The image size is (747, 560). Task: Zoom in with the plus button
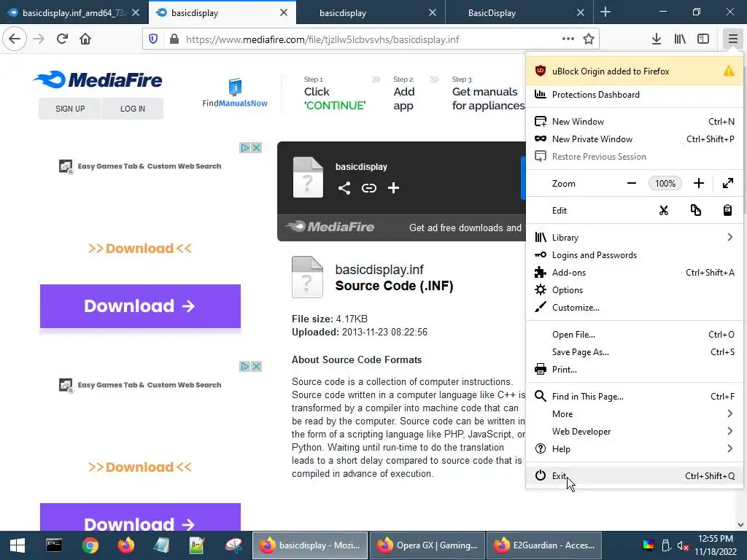tap(698, 183)
